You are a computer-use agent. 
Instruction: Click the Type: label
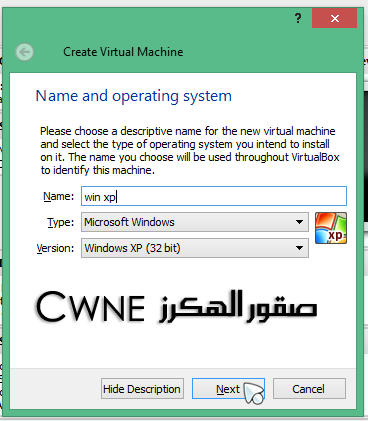point(60,222)
